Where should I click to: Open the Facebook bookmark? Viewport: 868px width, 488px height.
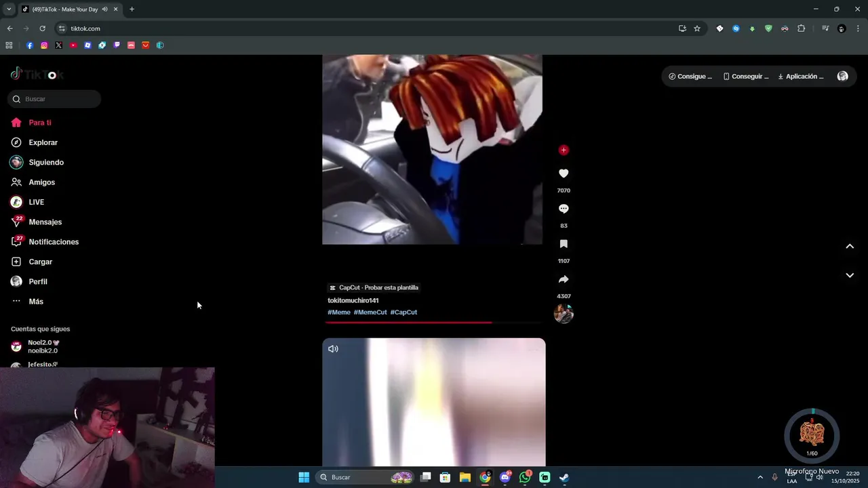point(30,45)
